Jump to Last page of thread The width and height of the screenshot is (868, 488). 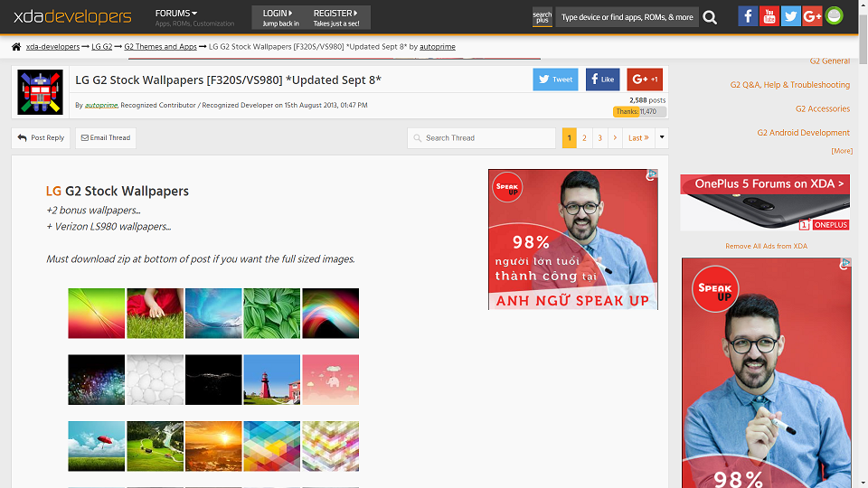(638, 137)
